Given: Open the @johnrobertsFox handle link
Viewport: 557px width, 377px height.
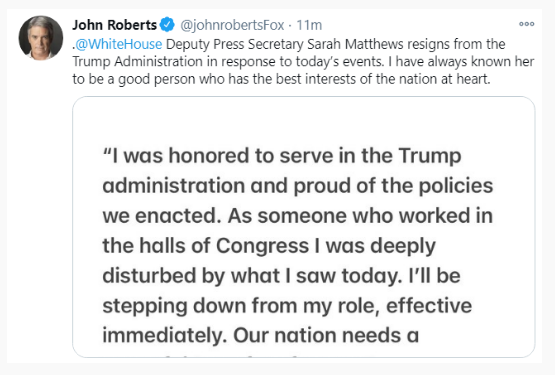Looking at the screenshot, I should [232, 25].
